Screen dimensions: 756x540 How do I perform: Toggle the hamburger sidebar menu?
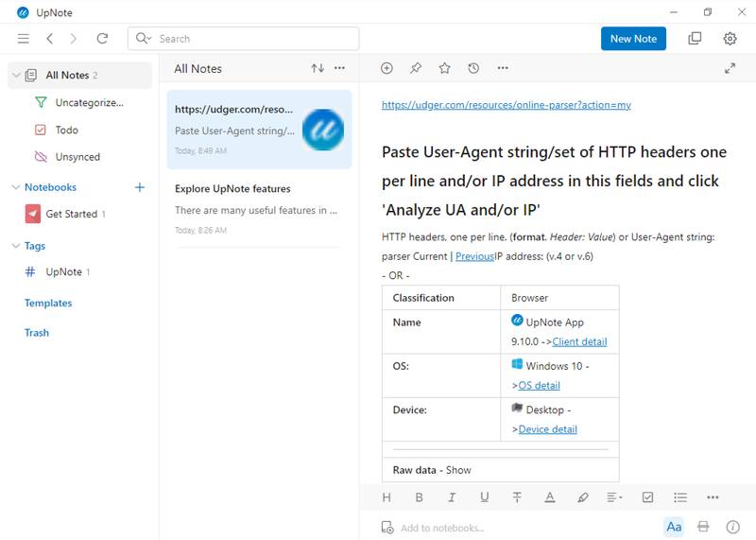tap(24, 39)
